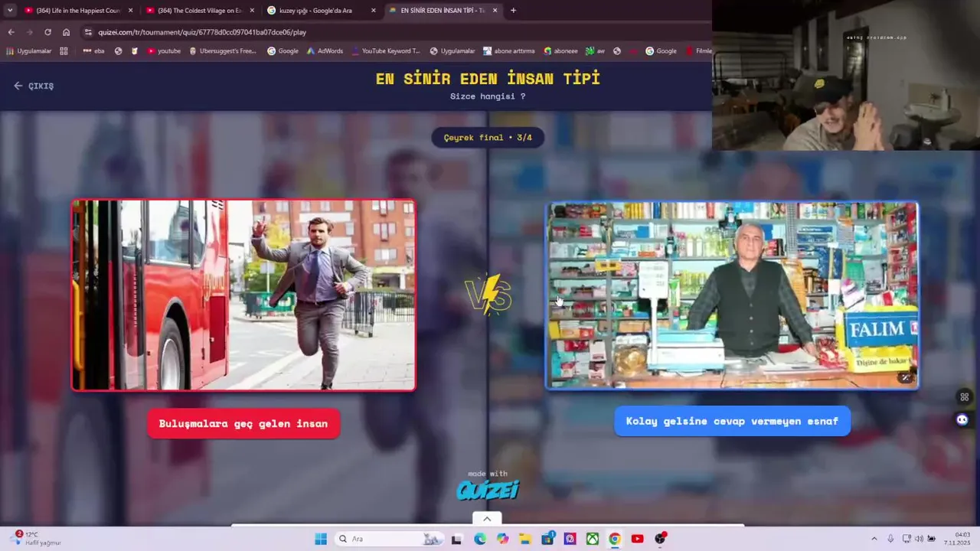This screenshot has height=551, width=980.
Task: Select the shopkeeper image card
Action: (x=732, y=295)
